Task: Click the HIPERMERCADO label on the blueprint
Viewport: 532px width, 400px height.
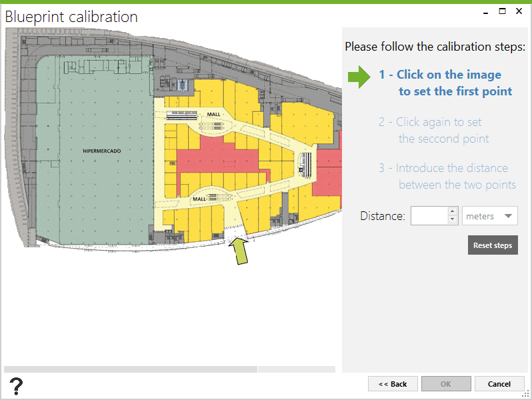Action: pos(102,151)
